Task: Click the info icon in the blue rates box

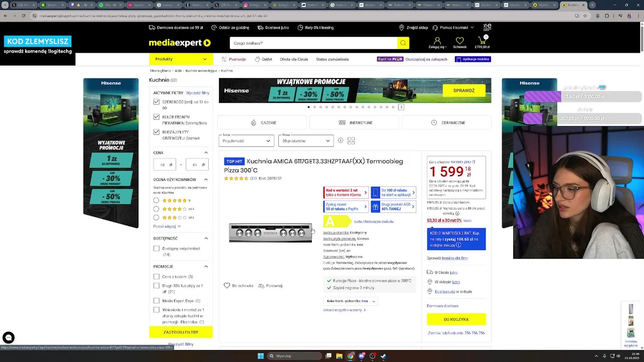Action: click(458, 245)
